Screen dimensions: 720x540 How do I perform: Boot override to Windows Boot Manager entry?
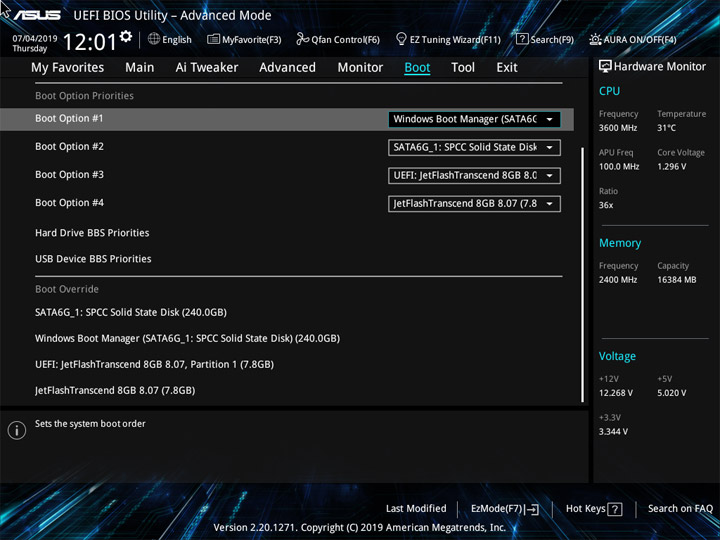187,338
